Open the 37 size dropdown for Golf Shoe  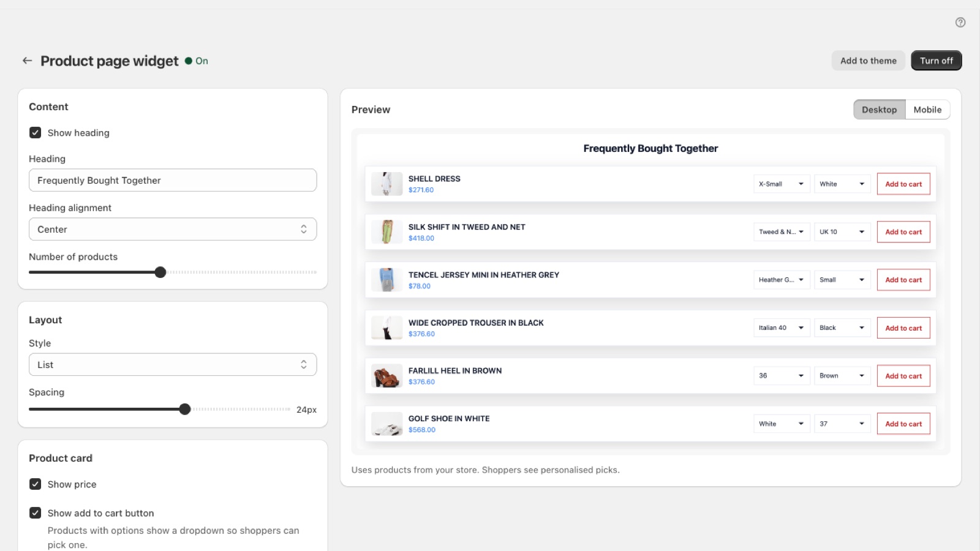(x=842, y=424)
